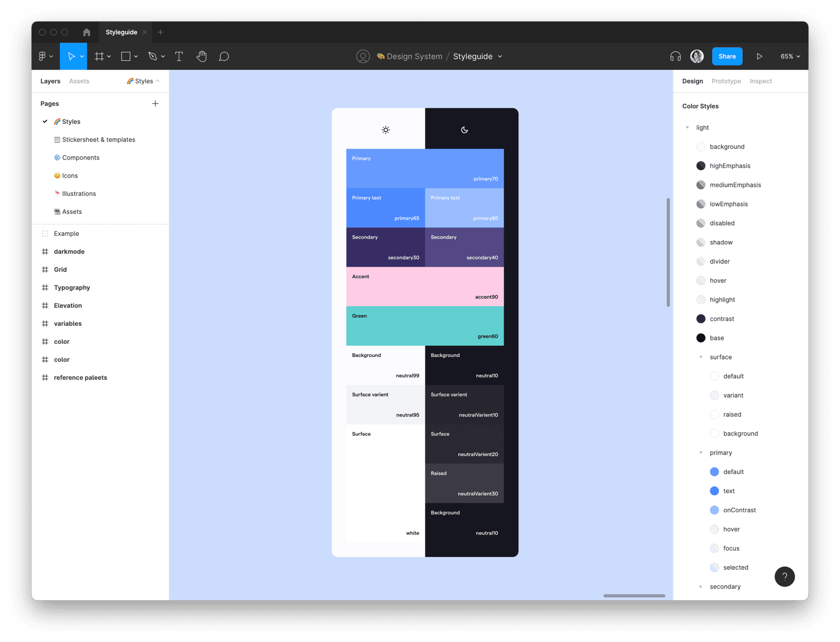Switch to light mode via sun icon
This screenshot has width=840, height=642.
[385, 130]
